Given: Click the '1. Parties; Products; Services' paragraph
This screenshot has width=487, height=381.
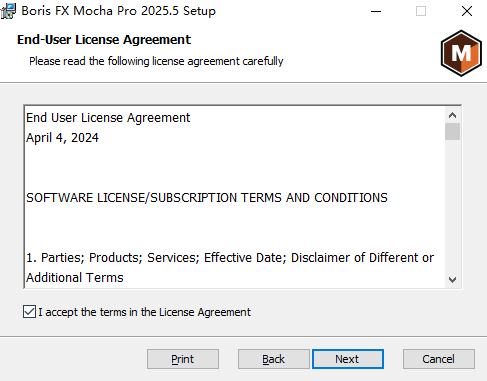Looking at the screenshot, I should 230,268.
